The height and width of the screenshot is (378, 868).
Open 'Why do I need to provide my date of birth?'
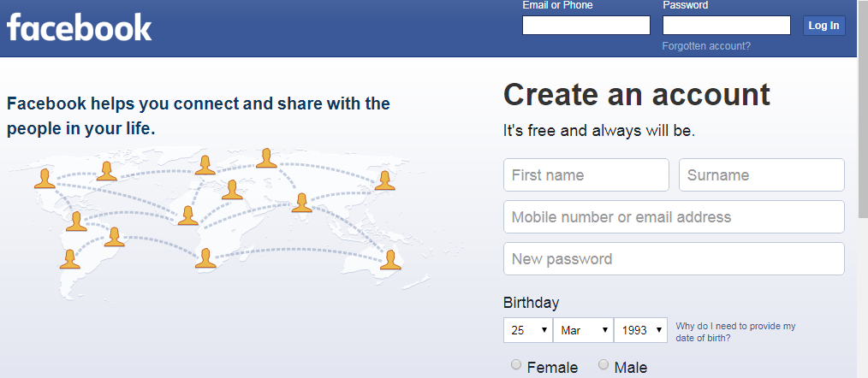coord(735,332)
